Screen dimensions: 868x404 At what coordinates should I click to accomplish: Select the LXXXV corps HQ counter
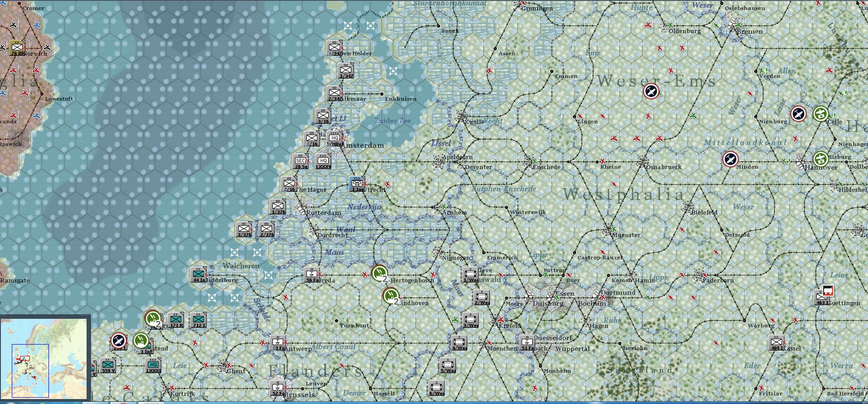coord(323,161)
